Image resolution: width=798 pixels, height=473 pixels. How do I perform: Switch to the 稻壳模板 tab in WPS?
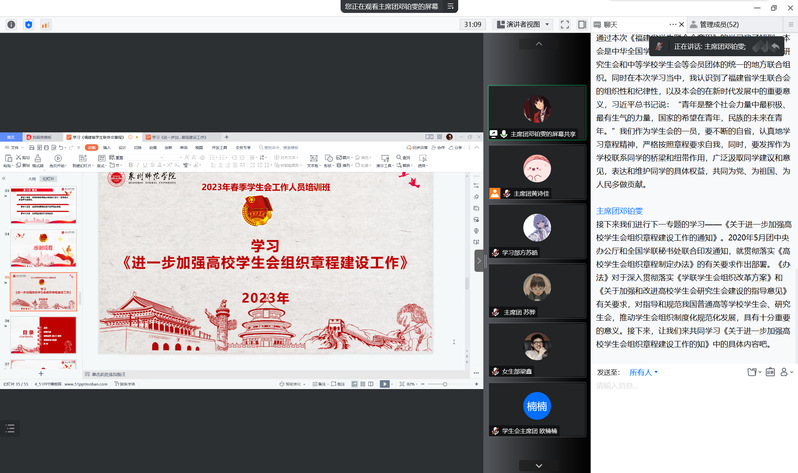(x=41, y=137)
